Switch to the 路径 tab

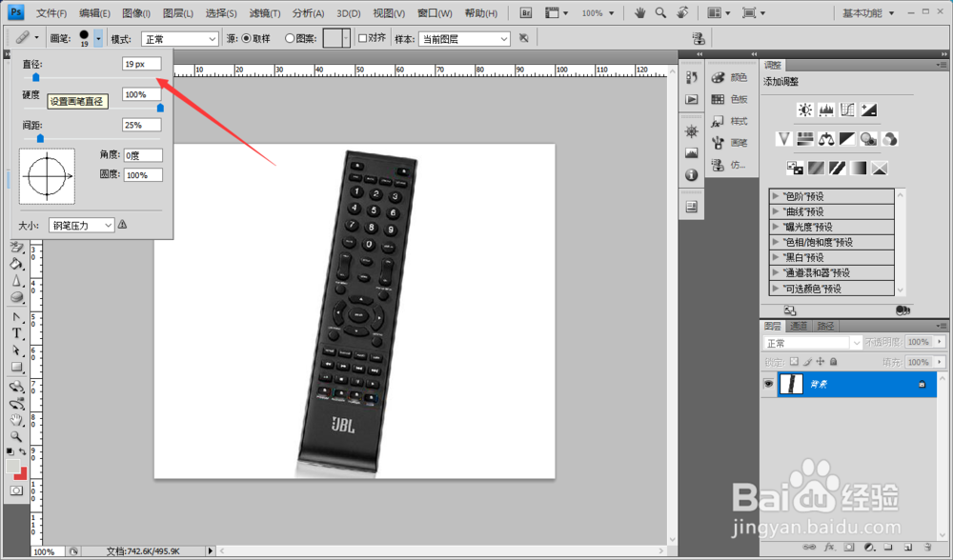pos(825,326)
